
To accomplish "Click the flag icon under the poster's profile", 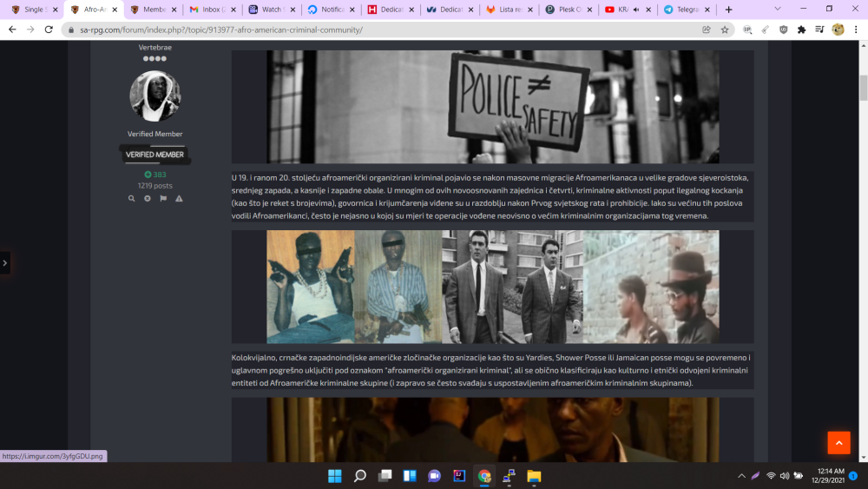I will coord(163,199).
